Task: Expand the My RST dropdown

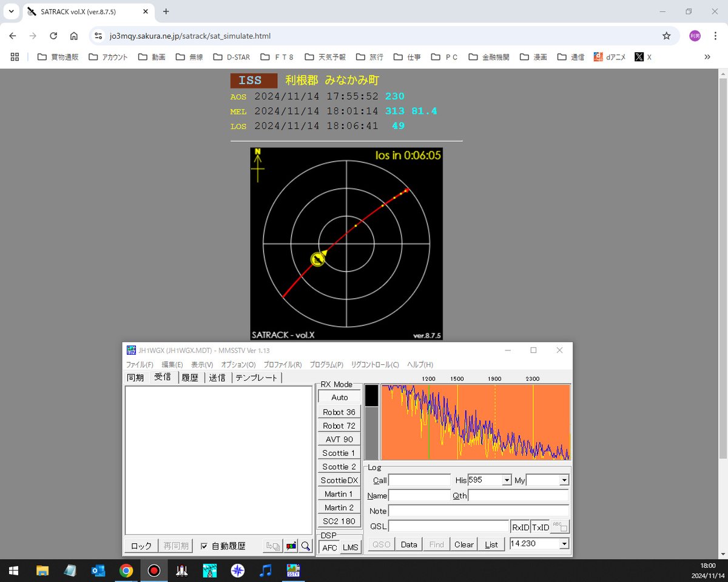Action: (564, 480)
